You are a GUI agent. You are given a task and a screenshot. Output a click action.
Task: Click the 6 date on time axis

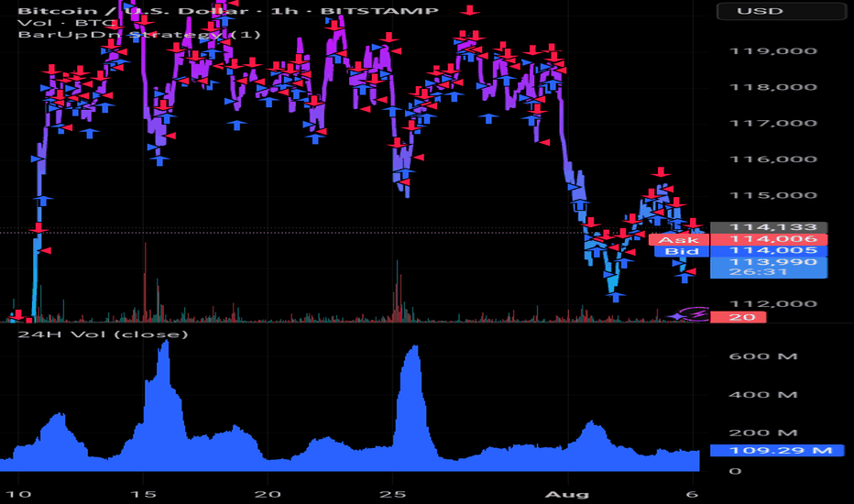(x=692, y=494)
